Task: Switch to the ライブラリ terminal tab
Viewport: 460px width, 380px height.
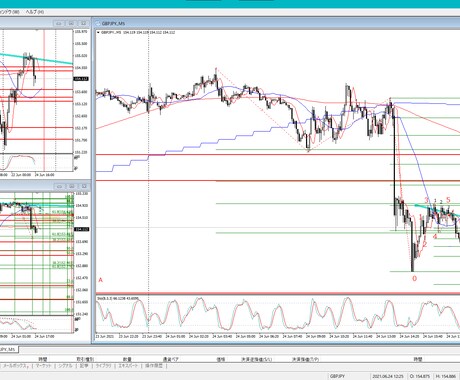Action: (103, 366)
